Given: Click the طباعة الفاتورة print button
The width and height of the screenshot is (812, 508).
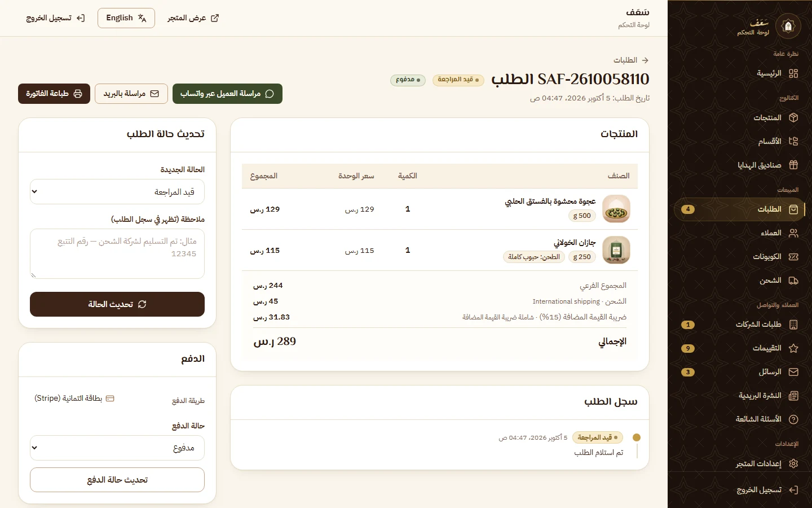Looking at the screenshot, I should tap(54, 94).
